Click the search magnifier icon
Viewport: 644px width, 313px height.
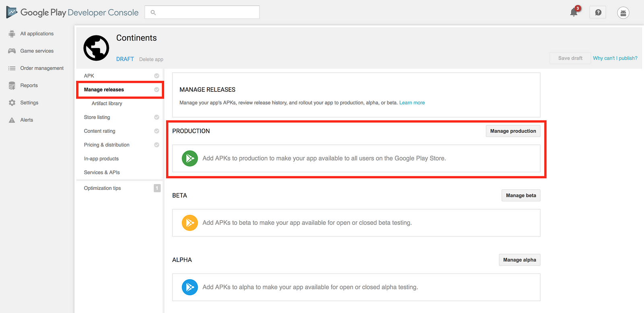tap(153, 12)
